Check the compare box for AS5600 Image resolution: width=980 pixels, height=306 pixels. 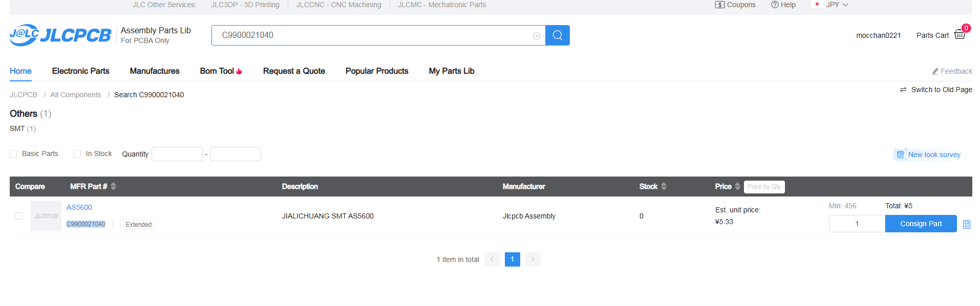coord(19,216)
